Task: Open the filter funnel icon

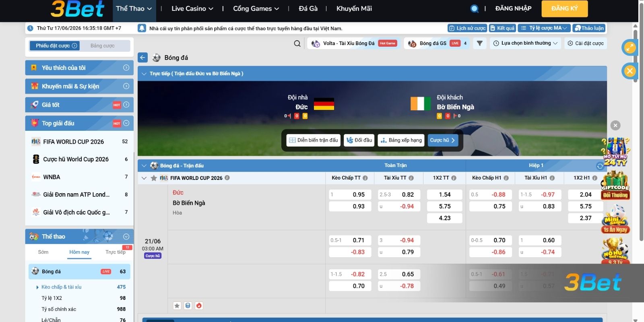Action: tap(479, 43)
